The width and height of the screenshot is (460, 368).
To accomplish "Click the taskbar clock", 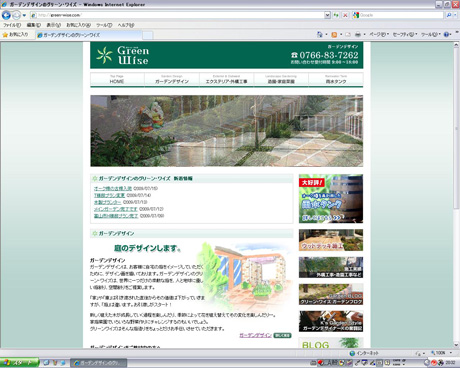I will [451, 363].
